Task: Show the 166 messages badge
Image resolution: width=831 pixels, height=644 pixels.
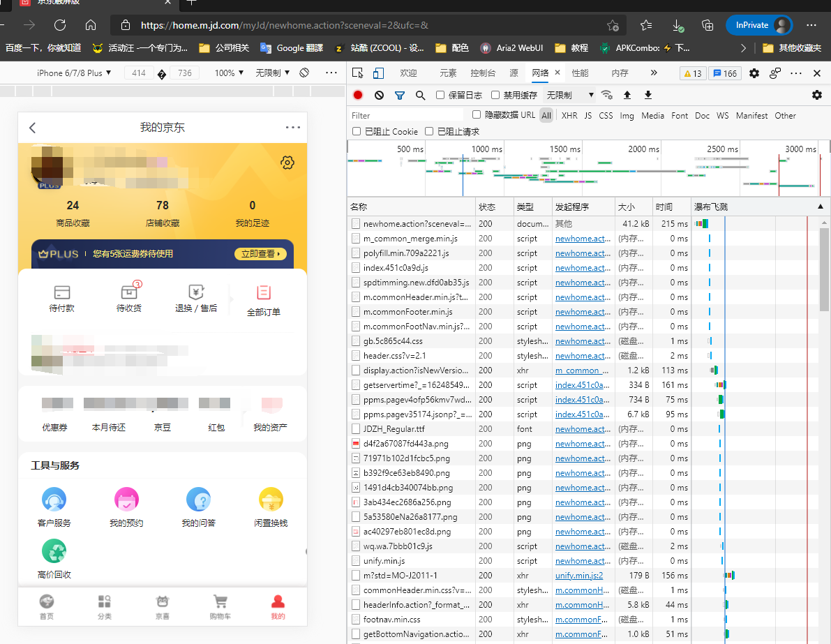Action: 725,73
